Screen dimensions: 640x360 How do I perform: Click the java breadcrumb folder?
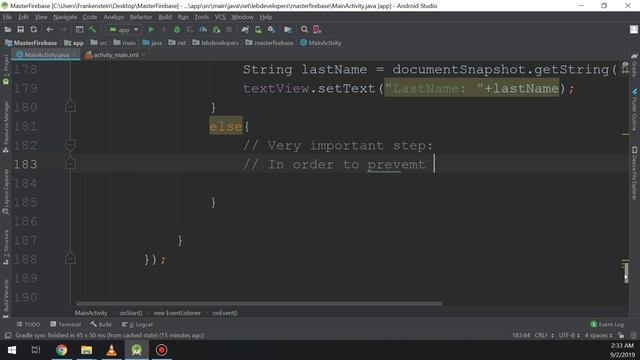click(x=152, y=43)
